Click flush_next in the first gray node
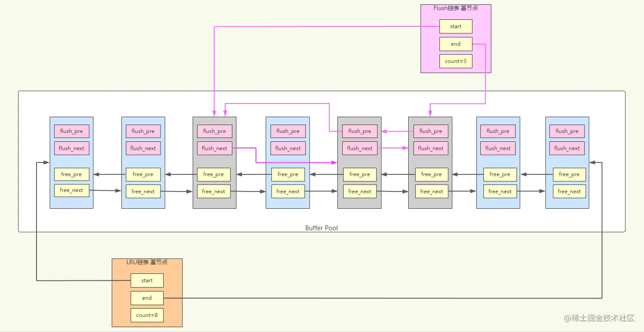 coord(215,148)
